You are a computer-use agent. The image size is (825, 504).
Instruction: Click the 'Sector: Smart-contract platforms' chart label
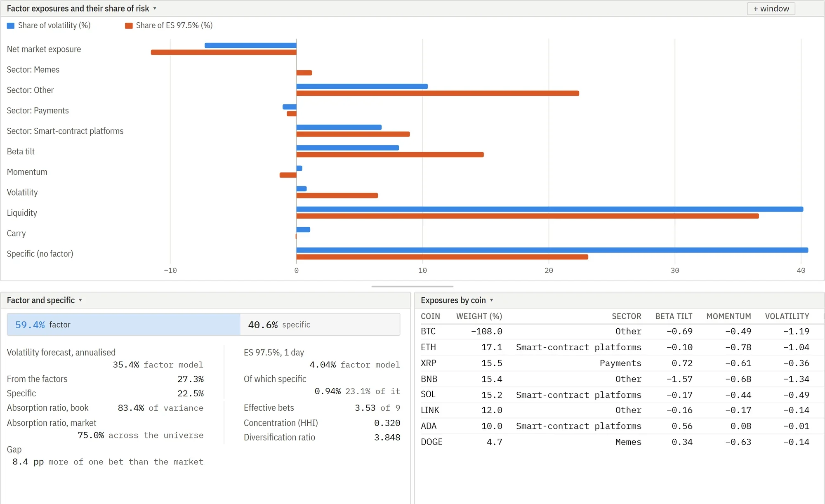click(x=65, y=131)
